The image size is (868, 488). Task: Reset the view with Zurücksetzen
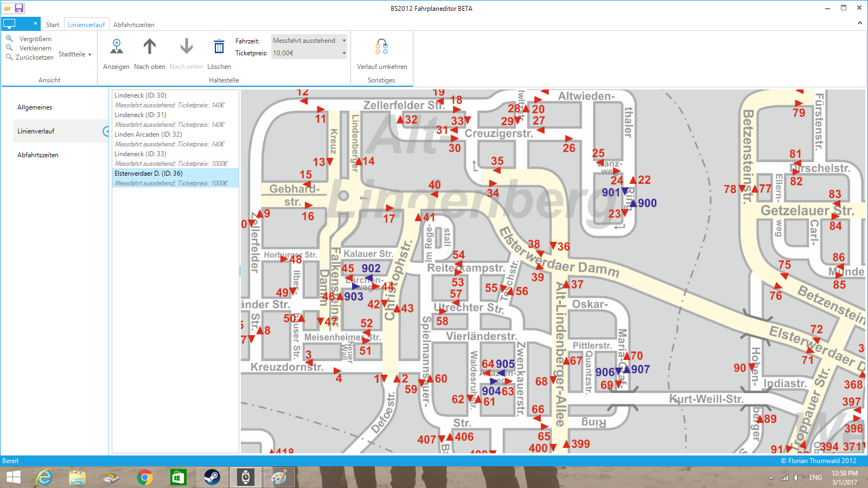(30, 57)
